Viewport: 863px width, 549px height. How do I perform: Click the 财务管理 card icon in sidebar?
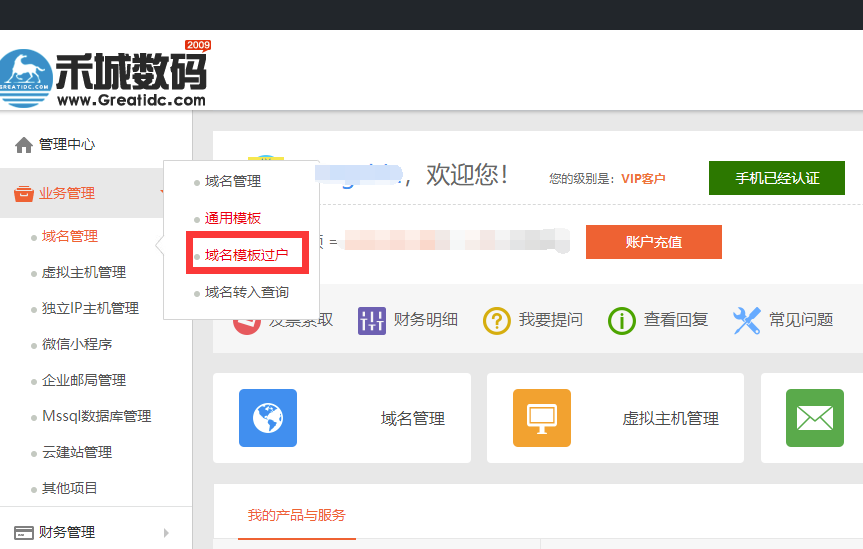(x=23, y=532)
